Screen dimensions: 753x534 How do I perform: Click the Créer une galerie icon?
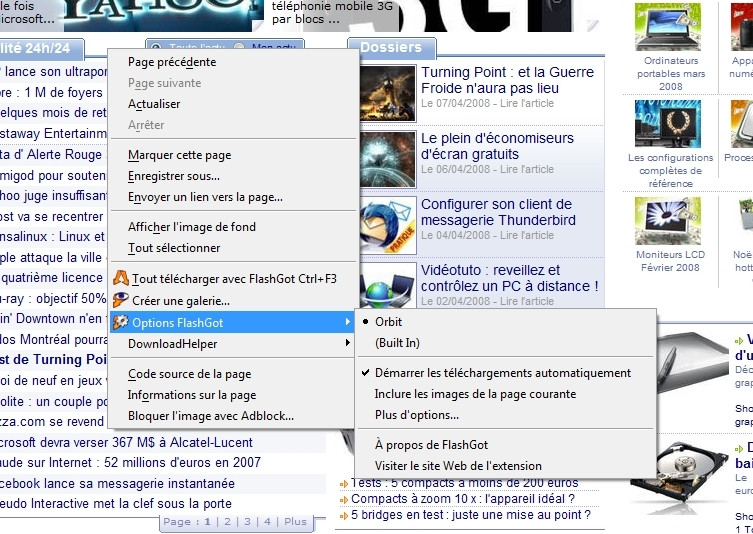pyautogui.click(x=120, y=300)
